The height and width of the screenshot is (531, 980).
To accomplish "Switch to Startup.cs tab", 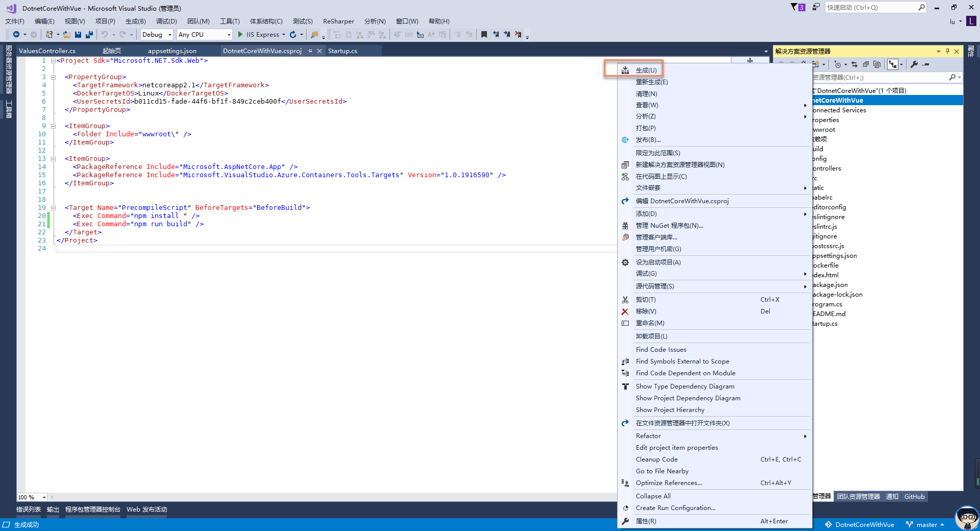I will [x=342, y=51].
